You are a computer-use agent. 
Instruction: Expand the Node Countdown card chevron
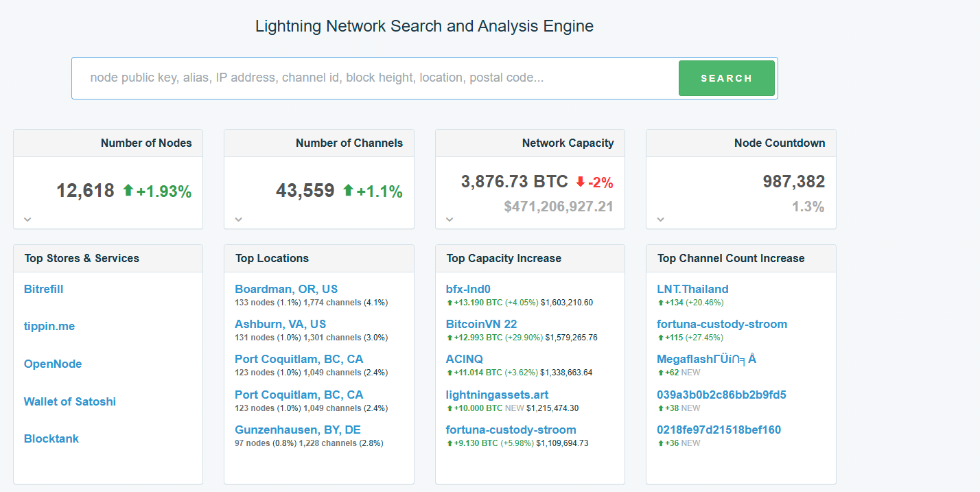[660, 220]
